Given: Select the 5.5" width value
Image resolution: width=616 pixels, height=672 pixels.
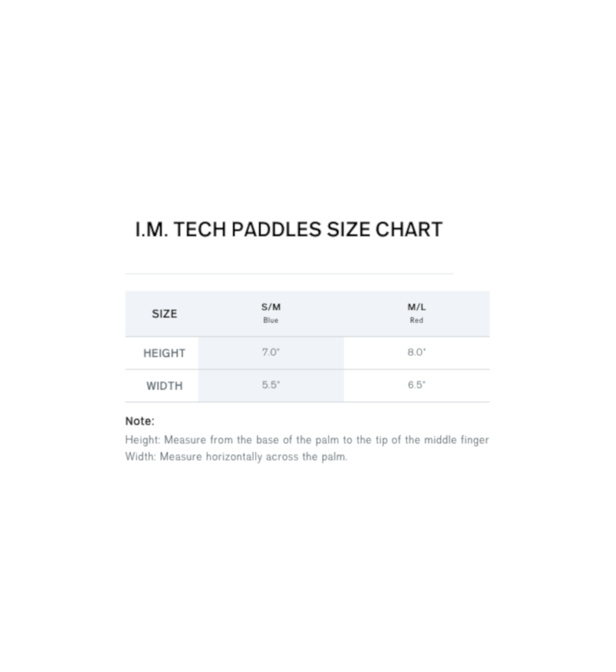Looking at the screenshot, I should click(271, 385).
